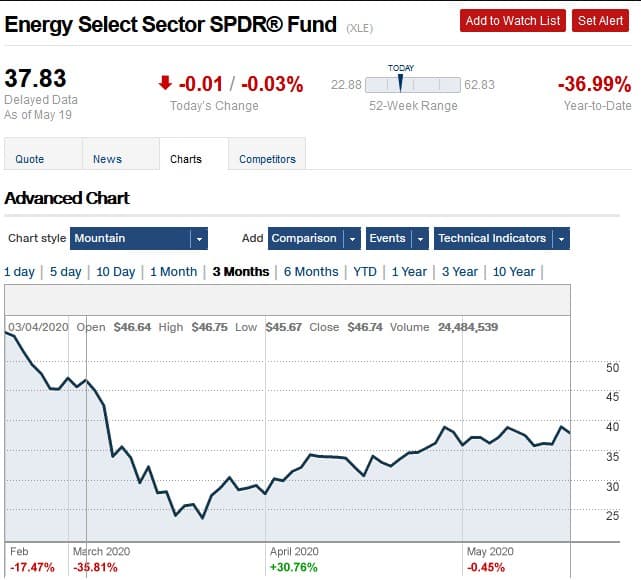Click the April 2020 label on chart axis
641x580 pixels.
(294, 551)
